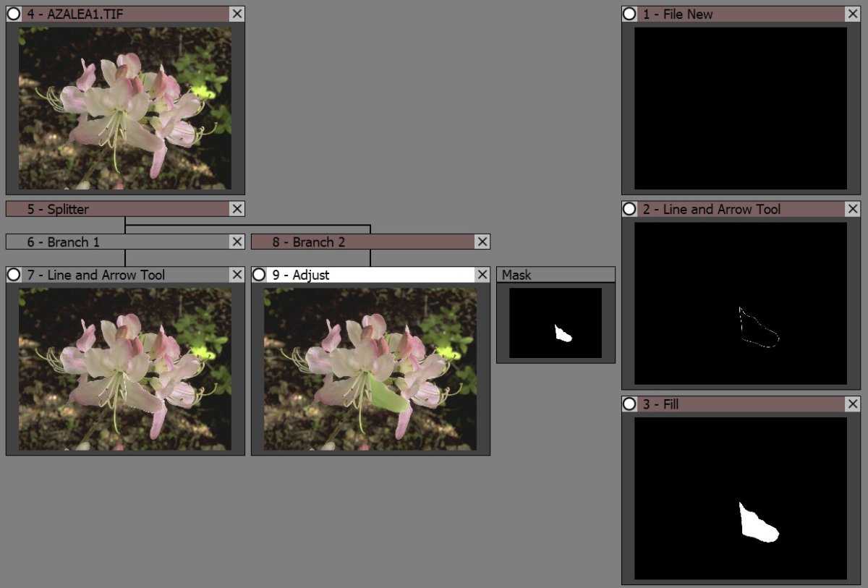Select the 6 - Branch 1 header
The width and height of the screenshot is (868, 588).
tap(116, 242)
